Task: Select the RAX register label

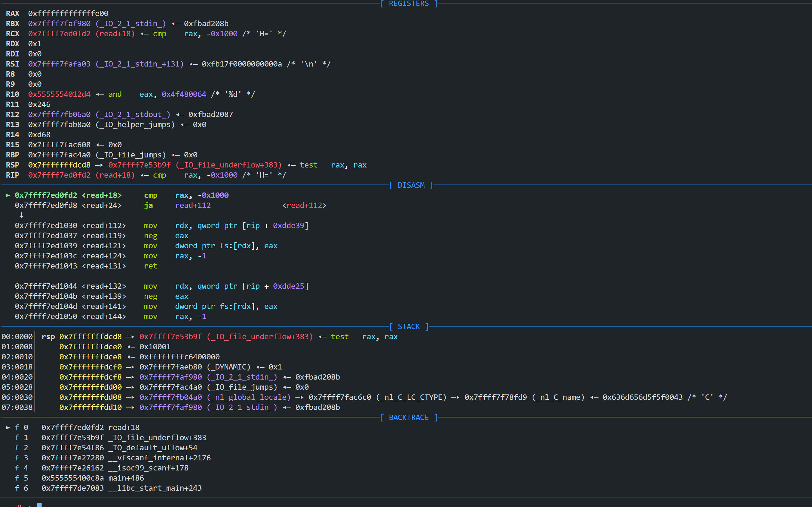Action: 13,13
